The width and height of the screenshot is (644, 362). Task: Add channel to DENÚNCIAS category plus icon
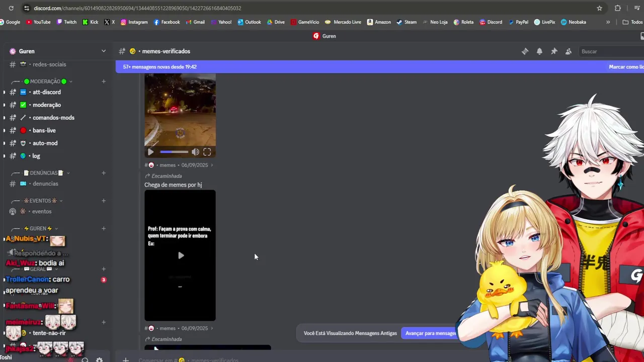[x=104, y=173]
